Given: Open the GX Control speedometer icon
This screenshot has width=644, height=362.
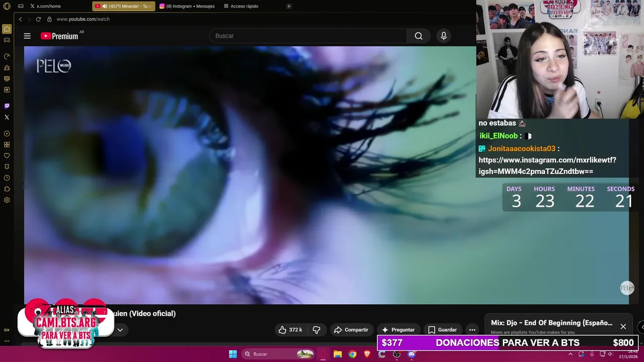Looking at the screenshot, I should pos(7,56).
